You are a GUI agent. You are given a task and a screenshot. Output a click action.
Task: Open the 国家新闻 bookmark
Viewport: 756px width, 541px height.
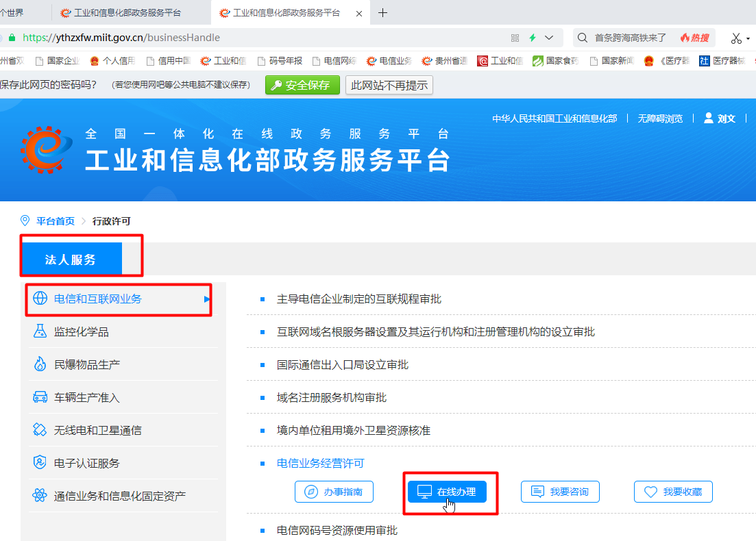point(612,61)
